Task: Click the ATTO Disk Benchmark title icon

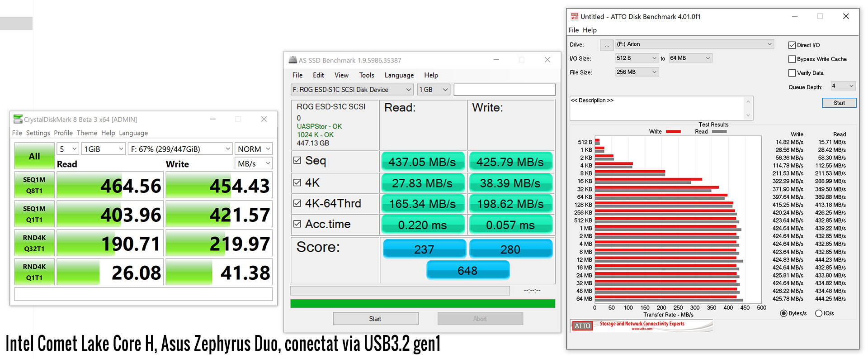Action: pos(575,16)
